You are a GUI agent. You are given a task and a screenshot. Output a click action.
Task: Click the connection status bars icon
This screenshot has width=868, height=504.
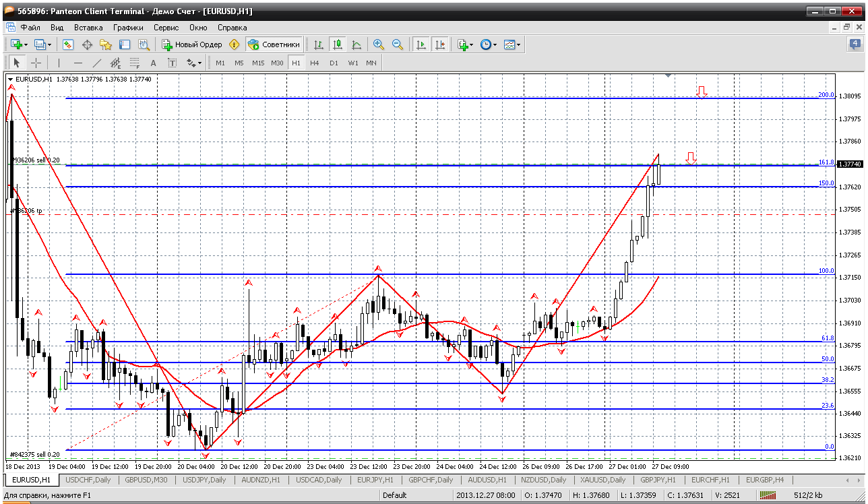click(768, 495)
